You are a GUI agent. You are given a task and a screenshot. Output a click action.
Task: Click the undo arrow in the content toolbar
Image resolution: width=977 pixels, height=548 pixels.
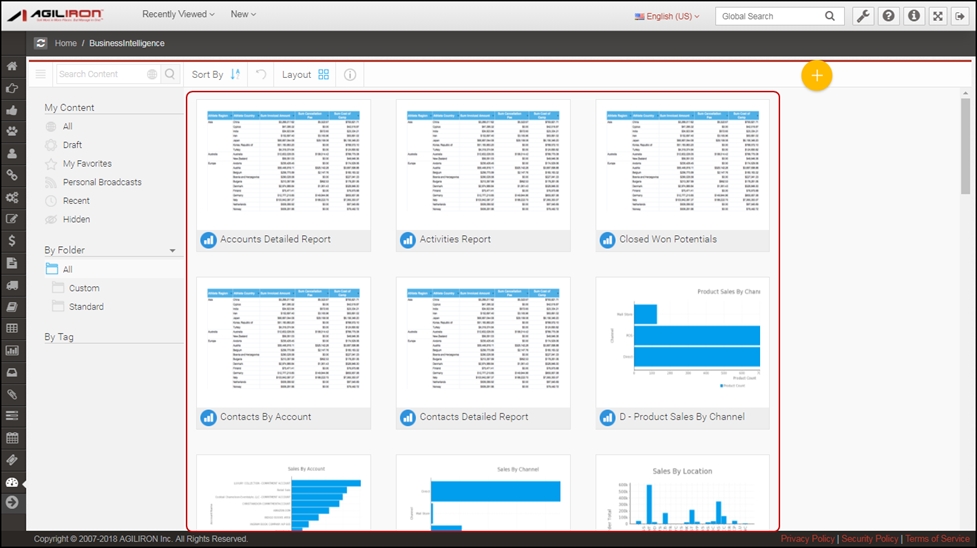[261, 74]
